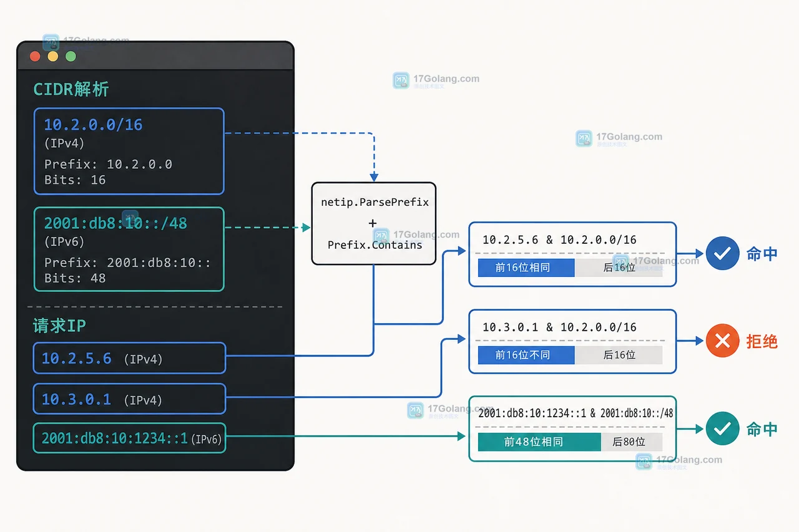Click the blue 前16位不同 bar segment

click(x=526, y=355)
